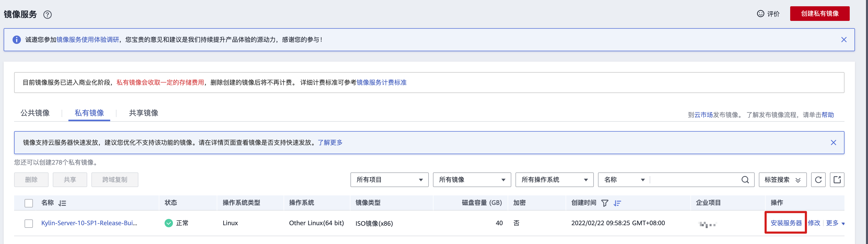
Task: Open the 创建时间 filter funnel icon
Action: pos(605,203)
